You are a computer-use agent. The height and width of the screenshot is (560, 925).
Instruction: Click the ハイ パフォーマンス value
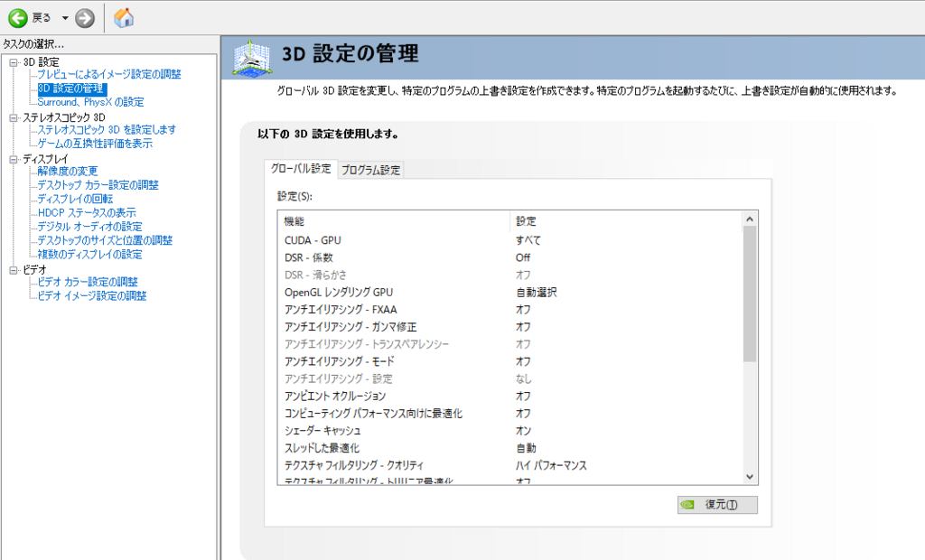[x=552, y=465]
